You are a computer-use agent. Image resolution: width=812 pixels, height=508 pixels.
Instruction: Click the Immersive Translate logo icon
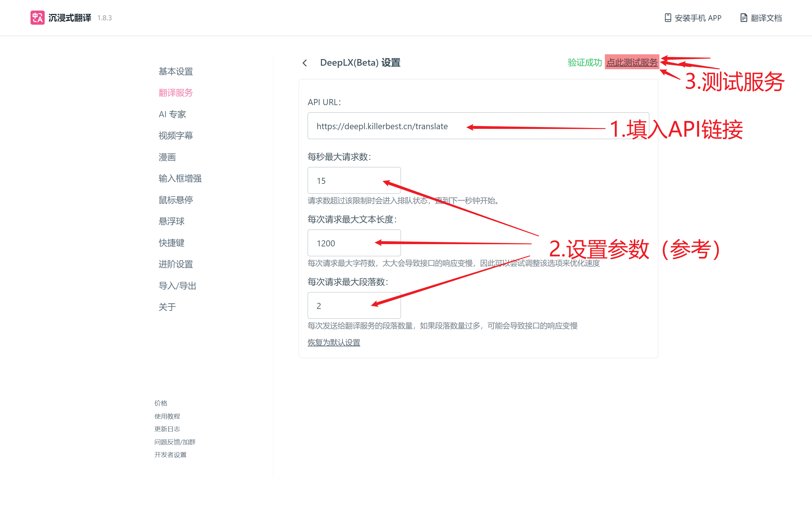[x=37, y=17]
